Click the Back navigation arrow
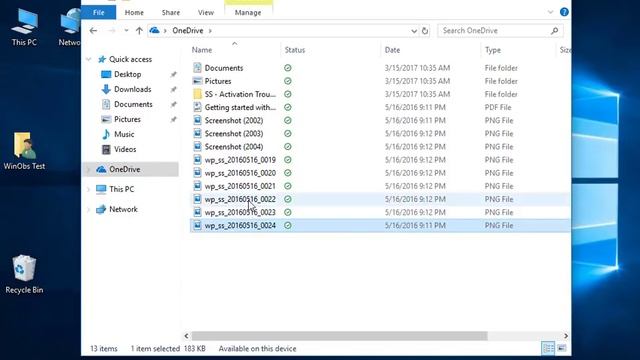The width and height of the screenshot is (640, 360). [x=93, y=31]
